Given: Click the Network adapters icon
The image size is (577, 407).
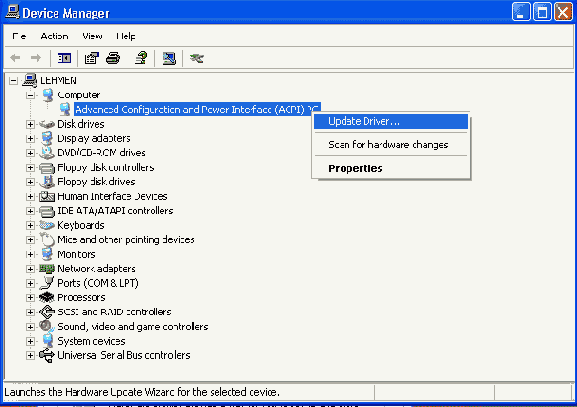Looking at the screenshot, I should 47,269.
